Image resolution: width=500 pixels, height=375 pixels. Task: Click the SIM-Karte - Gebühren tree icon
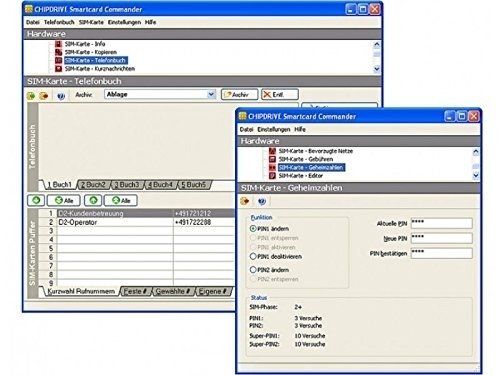point(273,159)
